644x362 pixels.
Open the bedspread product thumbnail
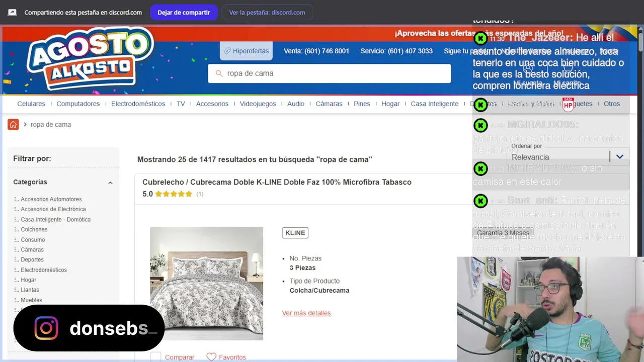click(206, 284)
